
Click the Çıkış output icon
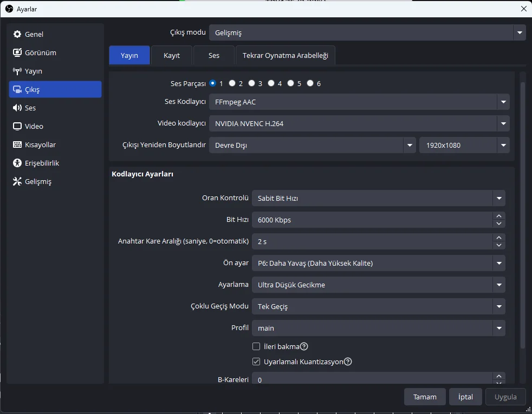[17, 89]
